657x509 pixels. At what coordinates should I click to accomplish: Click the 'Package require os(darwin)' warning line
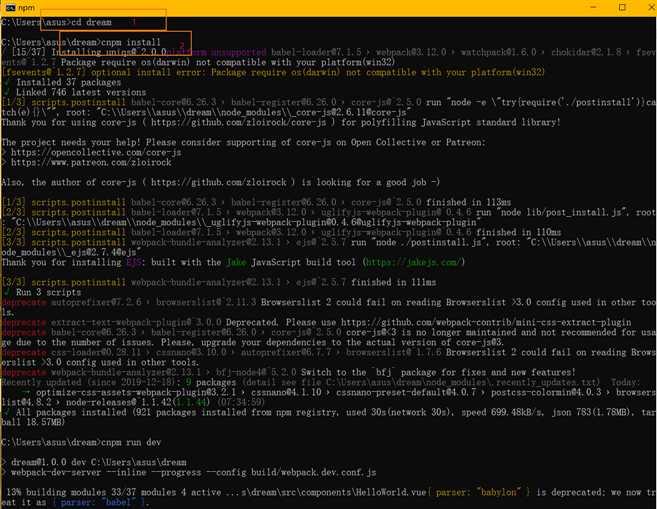(x=228, y=62)
